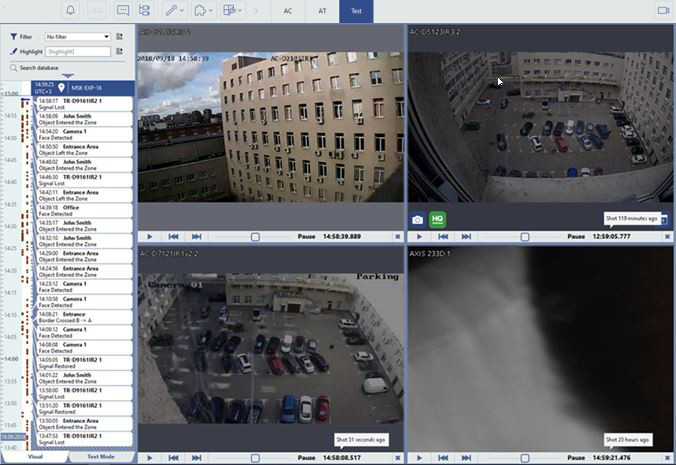Take snapshot with camera icon in AC-D5123IR3 view

point(418,219)
